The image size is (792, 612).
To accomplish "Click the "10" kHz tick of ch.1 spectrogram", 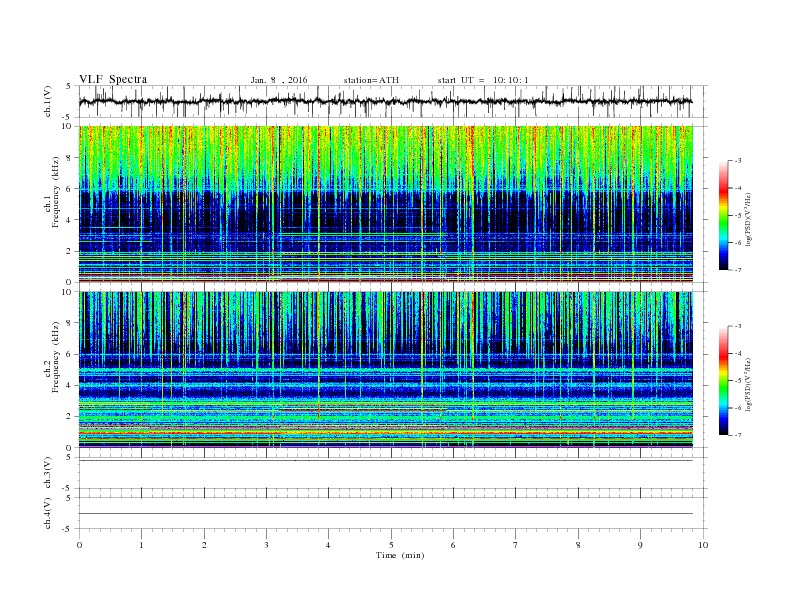I will [x=68, y=126].
